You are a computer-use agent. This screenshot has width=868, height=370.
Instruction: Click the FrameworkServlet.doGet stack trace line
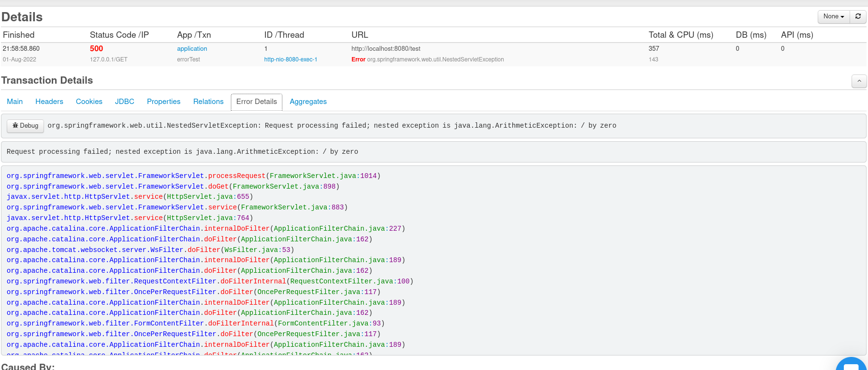(173, 187)
